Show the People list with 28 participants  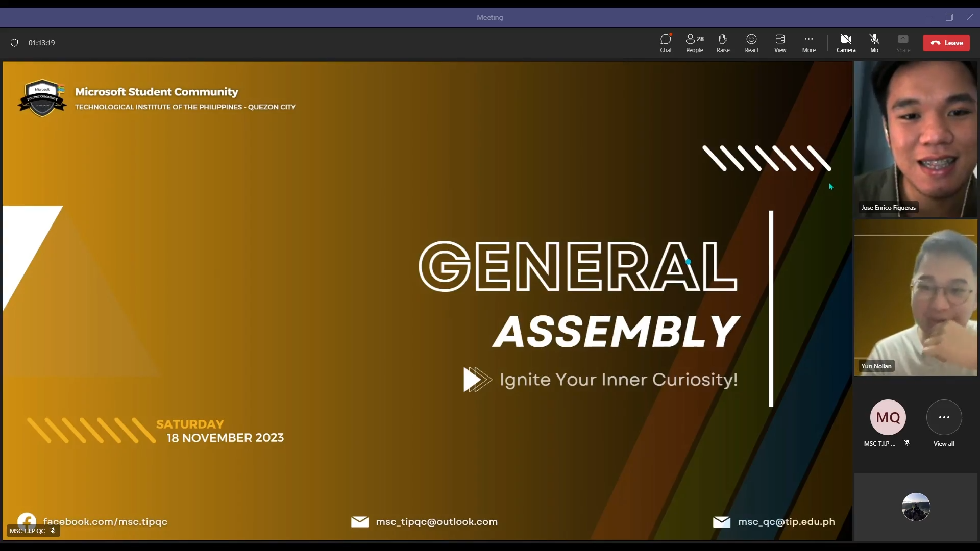[x=695, y=43]
